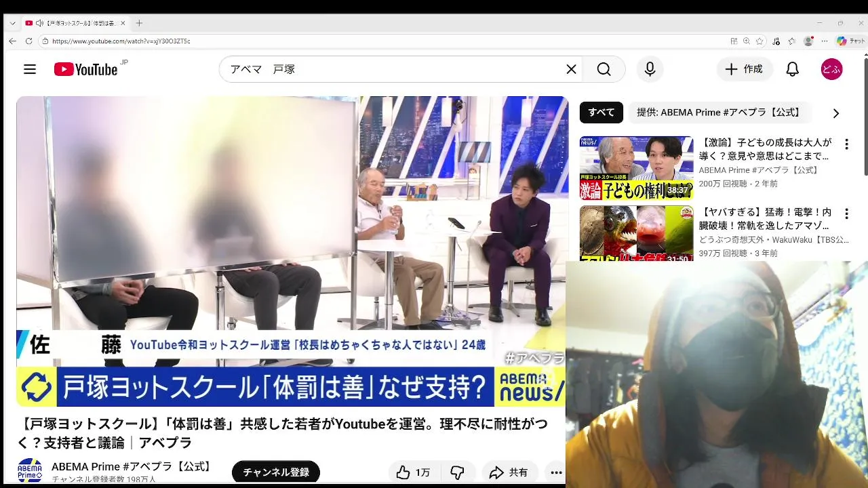Open the Copilot チャット button

851,41
